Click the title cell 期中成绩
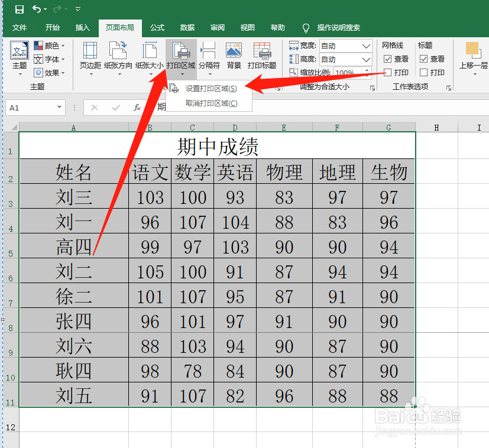The image size is (489, 448). (x=218, y=145)
